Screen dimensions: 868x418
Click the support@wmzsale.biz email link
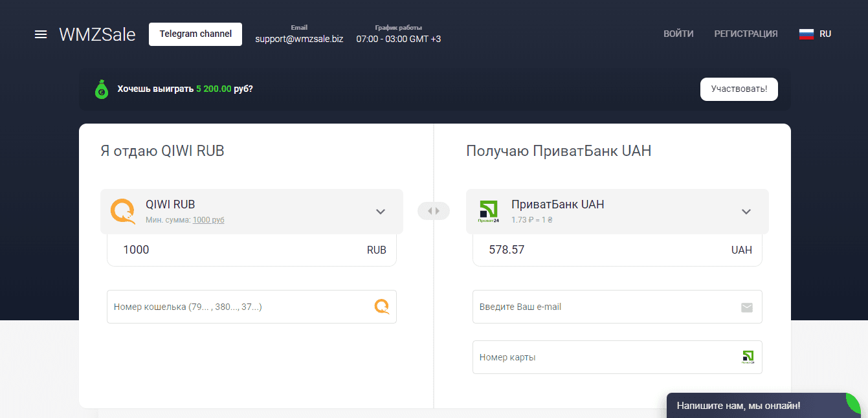coord(299,38)
